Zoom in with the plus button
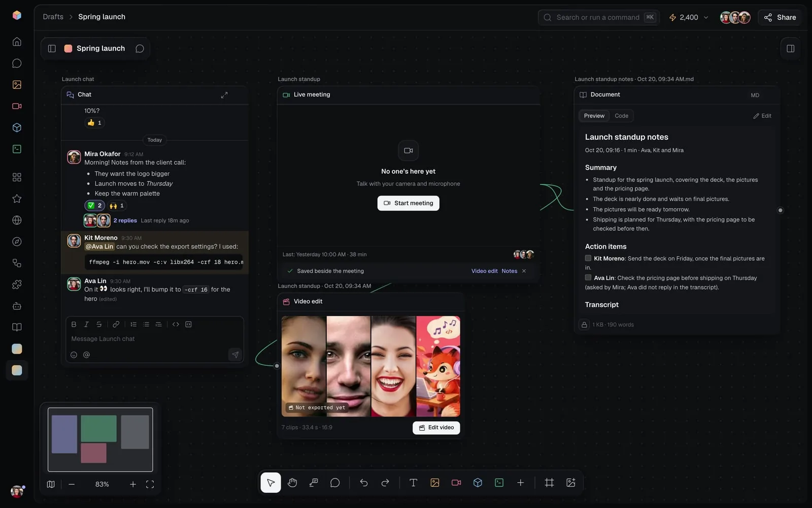812x508 pixels. (133, 484)
